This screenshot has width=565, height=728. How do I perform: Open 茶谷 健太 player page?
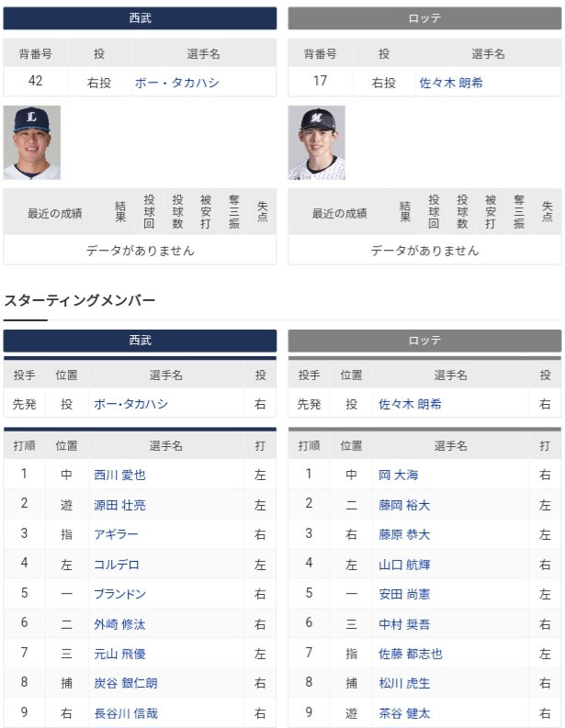[x=404, y=713]
